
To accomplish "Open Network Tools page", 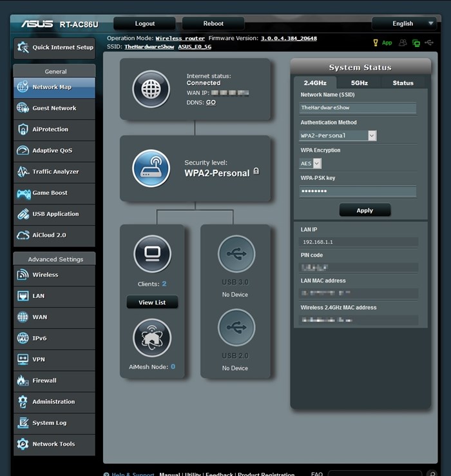I will point(54,444).
